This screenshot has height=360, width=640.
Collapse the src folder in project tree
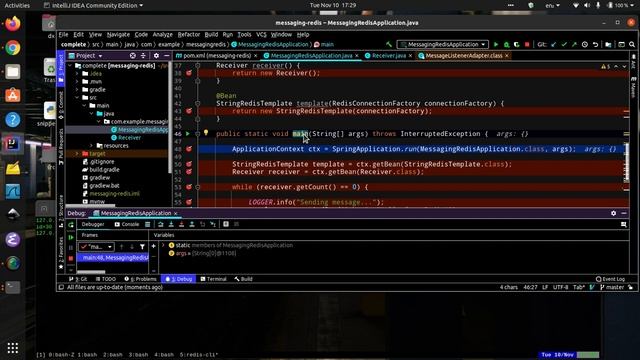pyautogui.click(x=77, y=98)
